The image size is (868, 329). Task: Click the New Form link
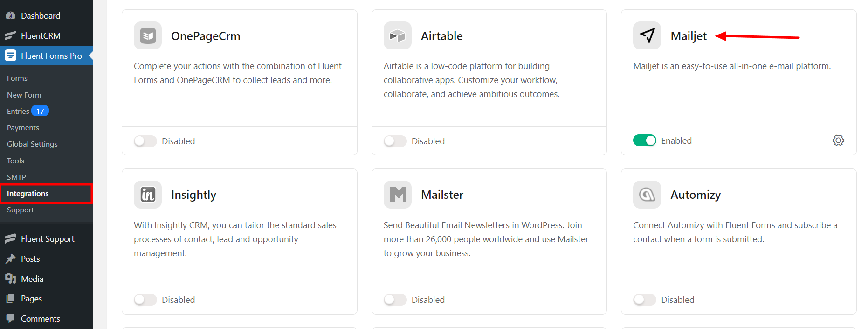point(24,95)
